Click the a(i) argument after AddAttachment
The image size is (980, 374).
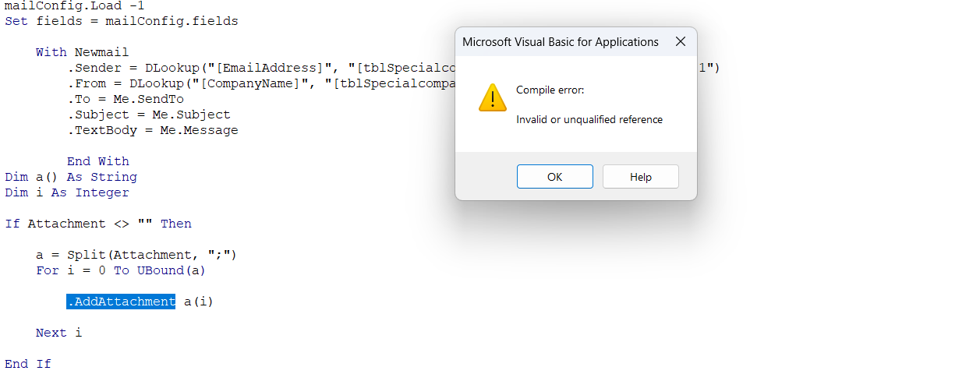(199, 302)
